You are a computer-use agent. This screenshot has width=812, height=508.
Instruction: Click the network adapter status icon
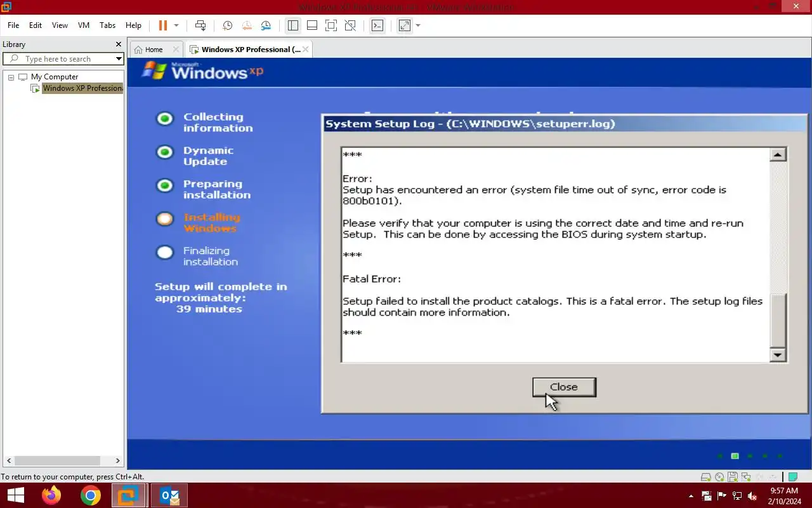(x=747, y=477)
